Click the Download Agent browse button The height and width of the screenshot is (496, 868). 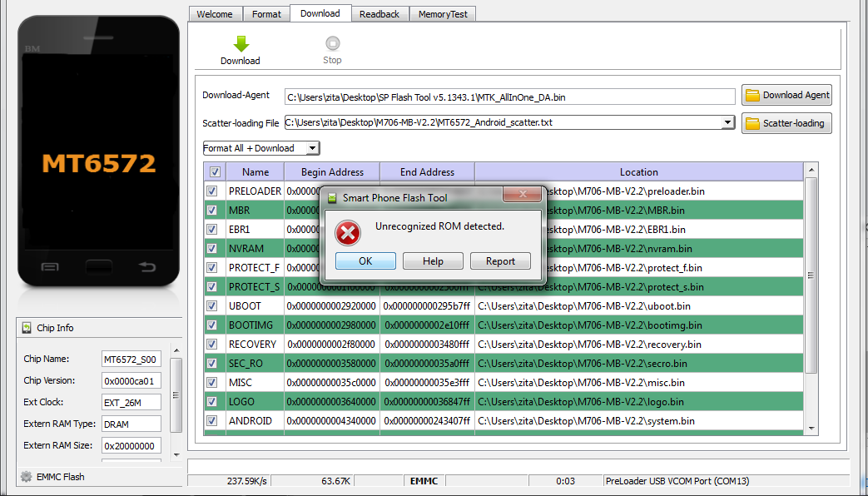[786, 95]
